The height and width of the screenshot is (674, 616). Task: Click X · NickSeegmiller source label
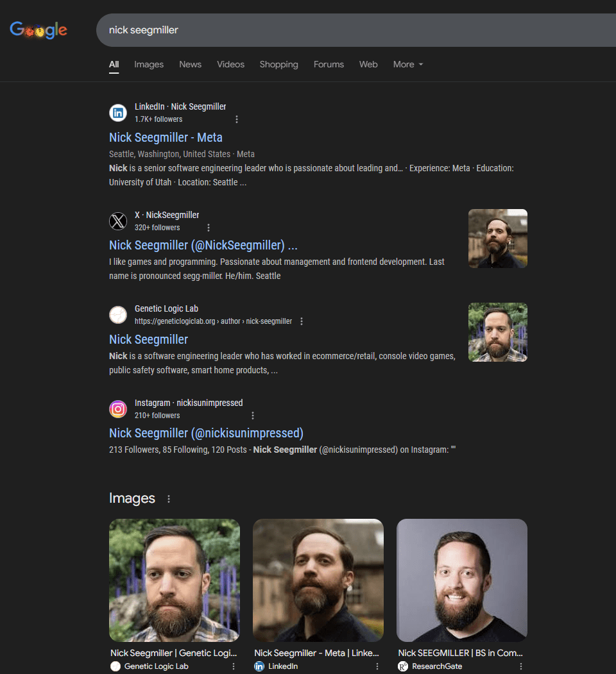[x=167, y=215]
